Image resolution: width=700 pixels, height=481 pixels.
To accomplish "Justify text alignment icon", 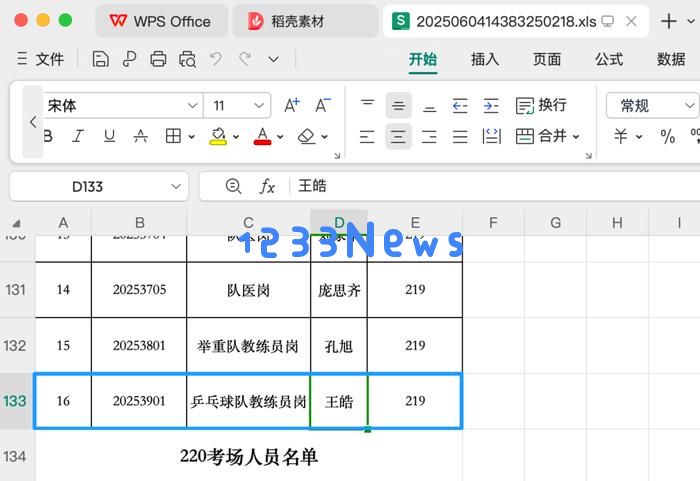I will (x=460, y=137).
